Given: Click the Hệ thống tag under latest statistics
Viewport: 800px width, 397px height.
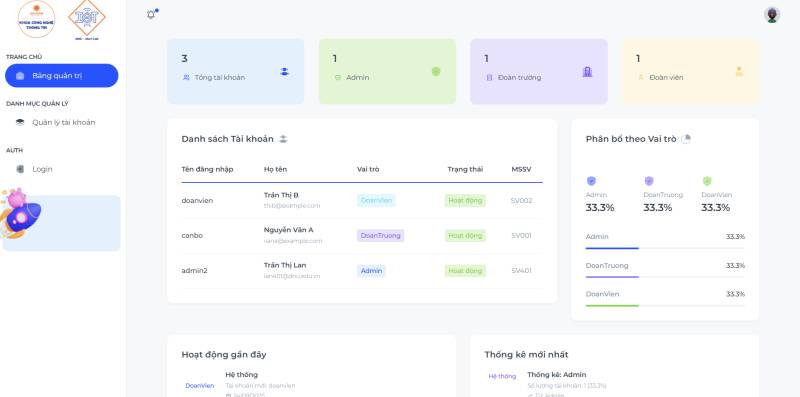Looking at the screenshot, I should coord(502,376).
